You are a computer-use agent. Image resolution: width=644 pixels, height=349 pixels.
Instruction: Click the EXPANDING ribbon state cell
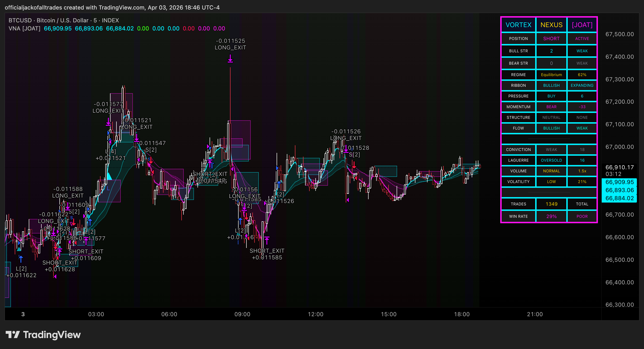(582, 86)
